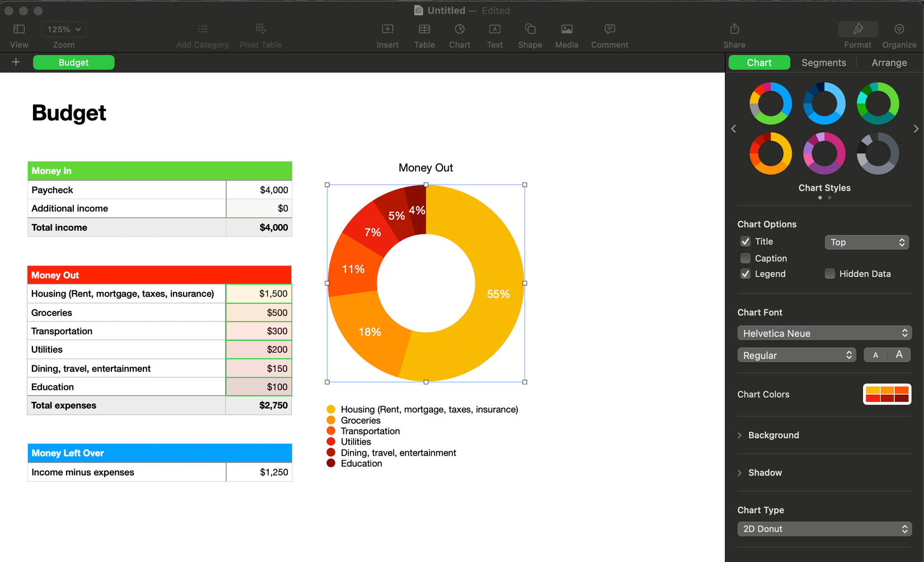
Task: Insert a Text box
Action: coord(494,29)
